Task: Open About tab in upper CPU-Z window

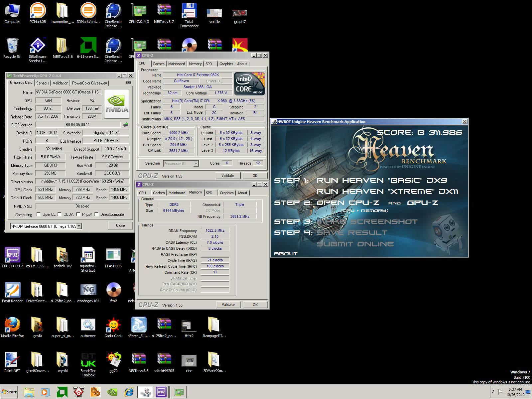Action: tap(242, 64)
